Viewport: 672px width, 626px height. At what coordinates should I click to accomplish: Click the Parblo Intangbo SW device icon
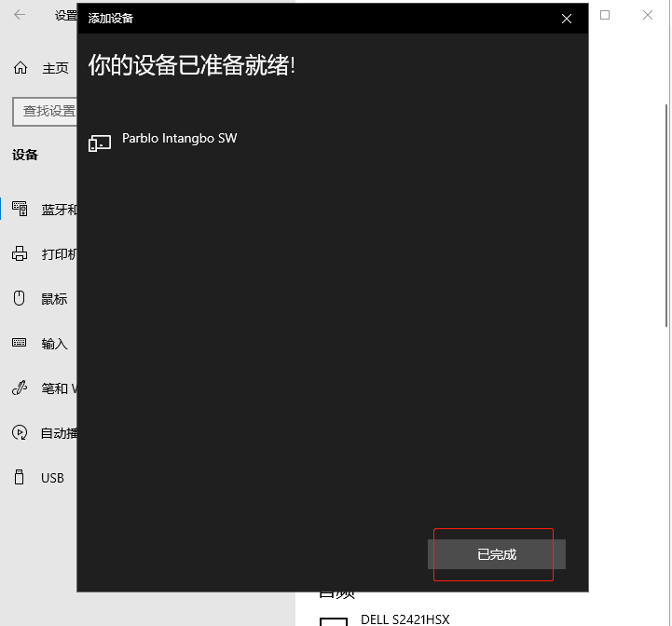pos(100,143)
